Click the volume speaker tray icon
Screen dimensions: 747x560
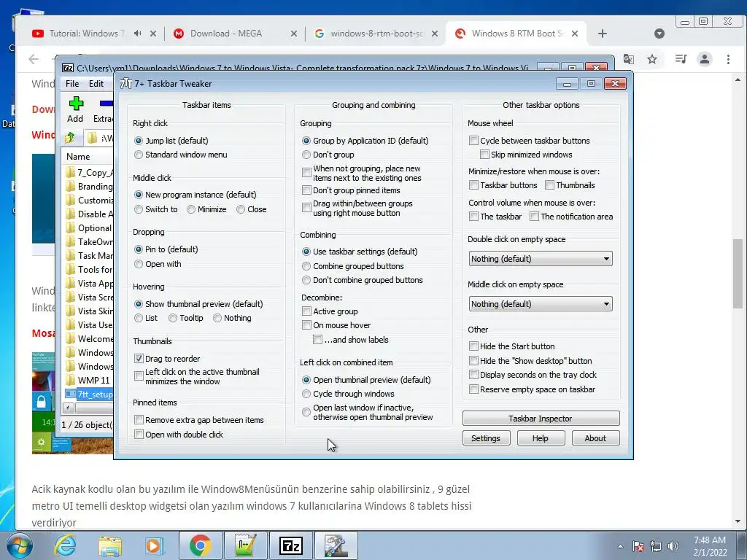click(673, 546)
